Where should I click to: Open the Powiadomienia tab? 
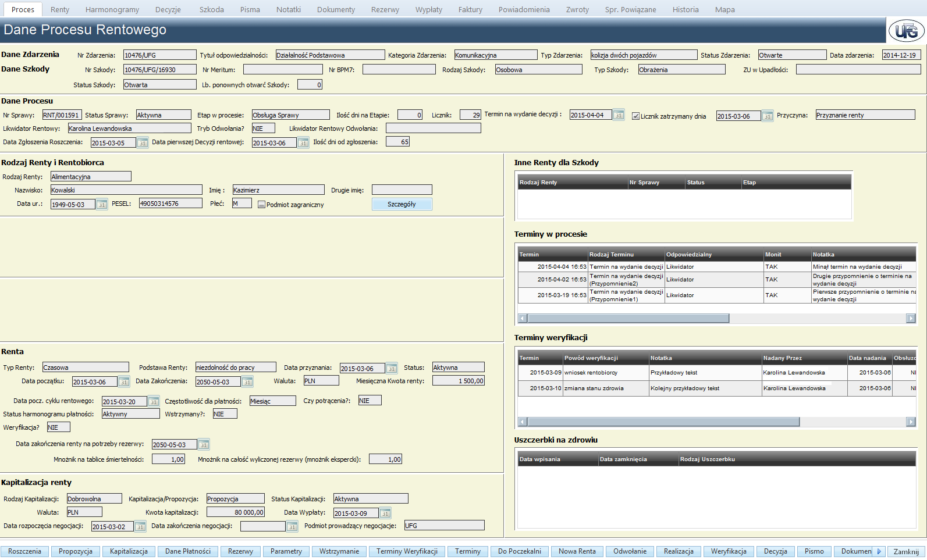point(524,9)
